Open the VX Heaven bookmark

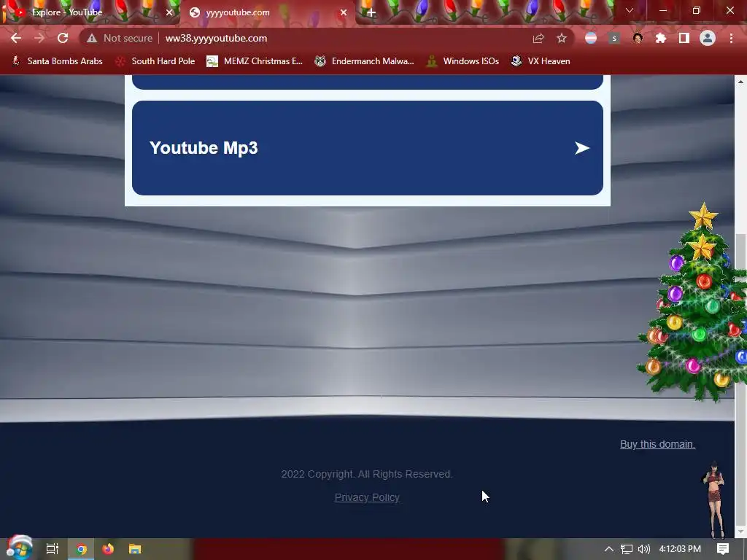(x=541, y=61)
